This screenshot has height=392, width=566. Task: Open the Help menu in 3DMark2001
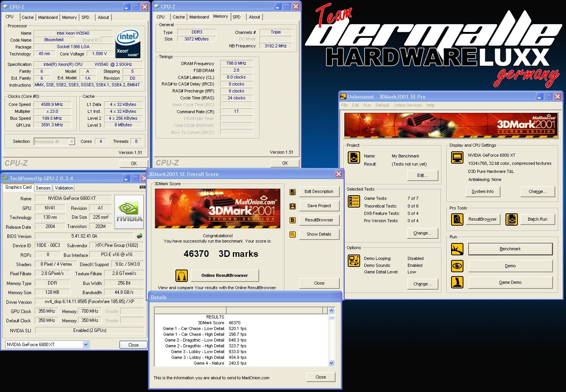tap(430, 105)
